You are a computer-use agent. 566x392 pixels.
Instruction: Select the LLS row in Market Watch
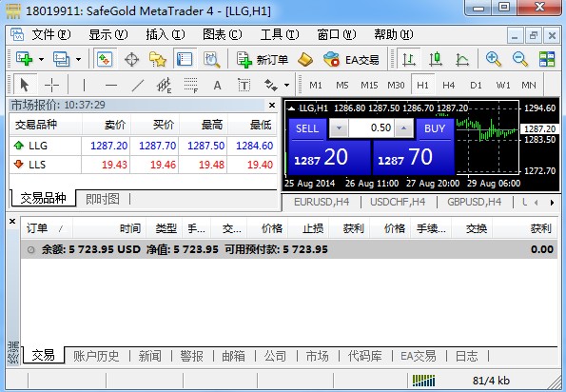click(143, 165)
